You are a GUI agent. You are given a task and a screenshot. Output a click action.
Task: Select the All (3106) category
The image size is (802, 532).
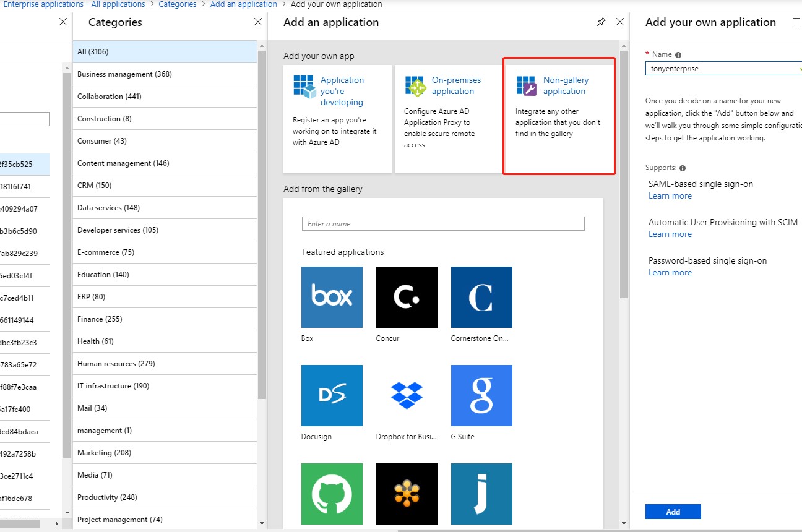165,52
